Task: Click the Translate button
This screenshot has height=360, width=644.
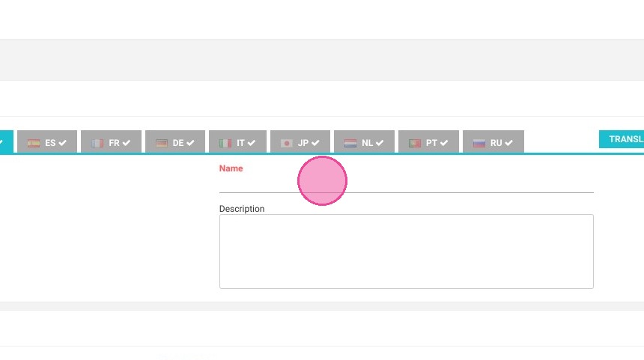Action: pos(622,139)
